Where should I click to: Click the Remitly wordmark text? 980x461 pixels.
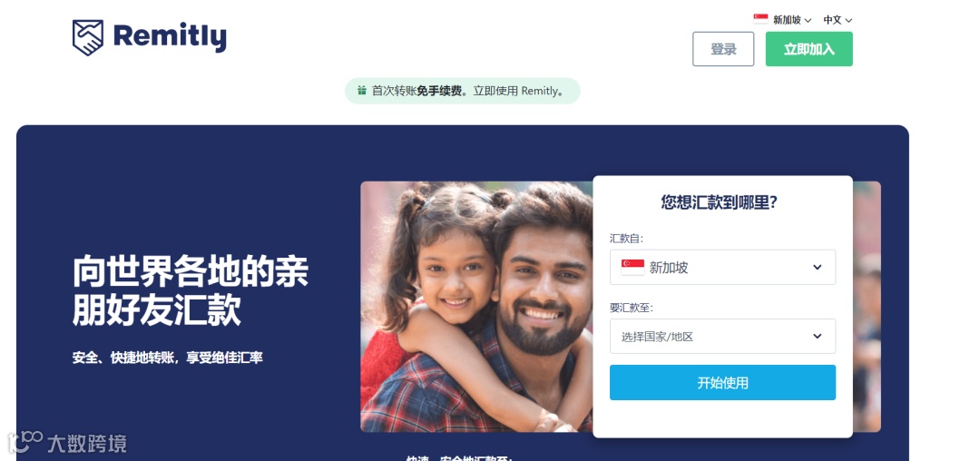coord(170,37)
